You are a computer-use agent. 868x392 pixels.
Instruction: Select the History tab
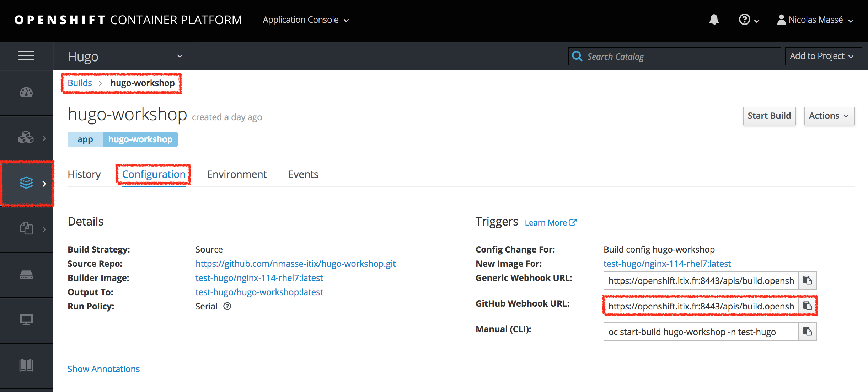(84, 174)
